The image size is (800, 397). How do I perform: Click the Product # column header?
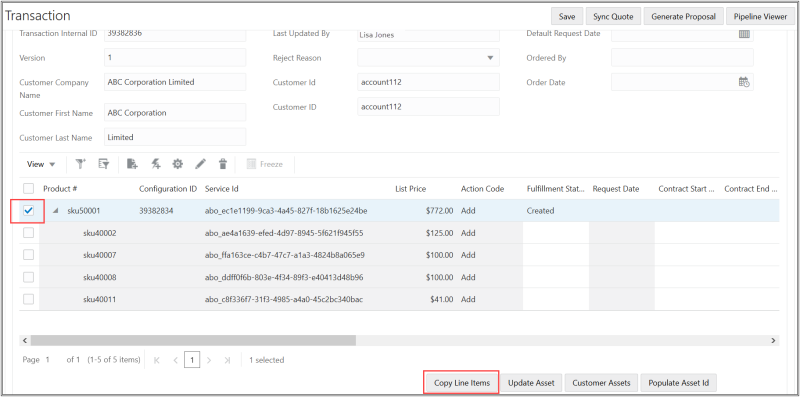pos(60,189)
